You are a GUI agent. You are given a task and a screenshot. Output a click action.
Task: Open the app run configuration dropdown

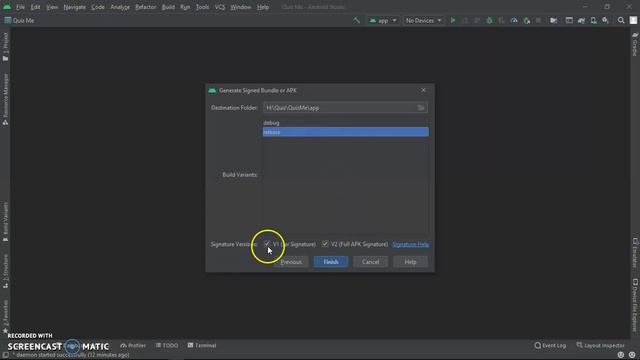coord(383,20)
